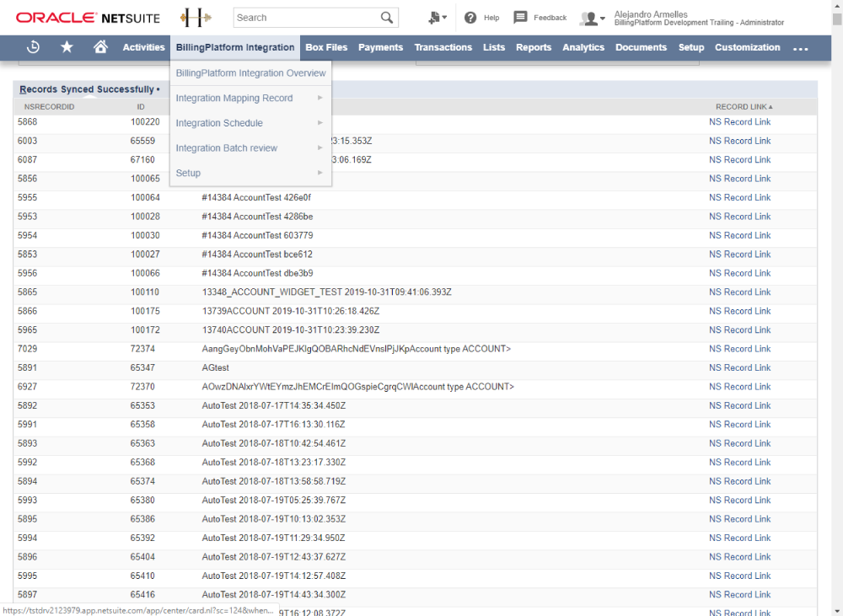Click NSRECORDID cell '6927'
Screen dimensions: 843x616
pos(28,387)
